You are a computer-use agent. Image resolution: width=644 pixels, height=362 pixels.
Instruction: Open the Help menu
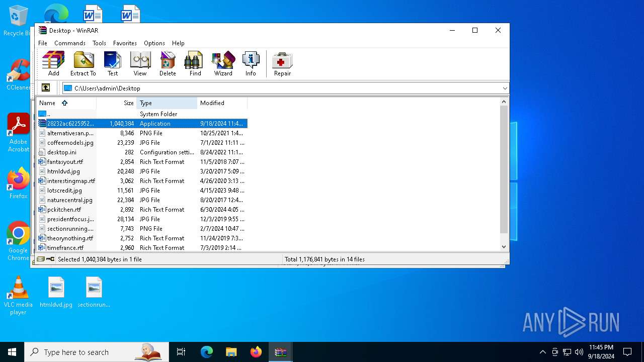click(178, 43)
